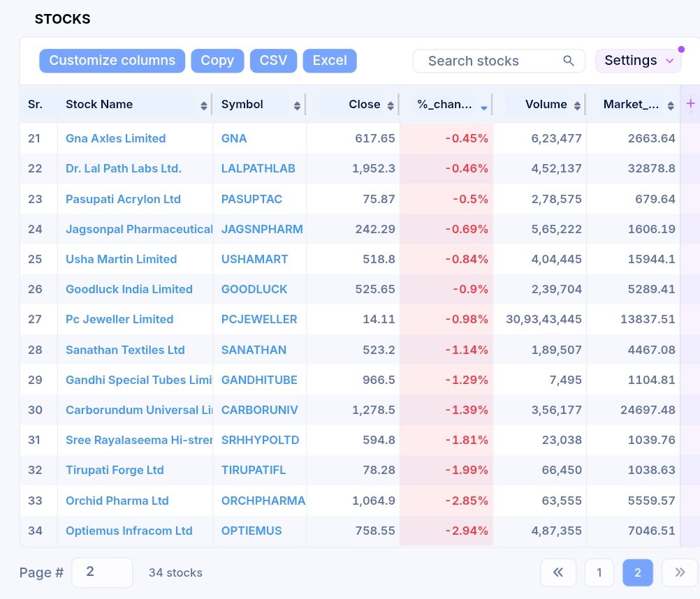Open Gna Axles Limited stock link
This screenshot has height=599, width=700.
[116, 138]
